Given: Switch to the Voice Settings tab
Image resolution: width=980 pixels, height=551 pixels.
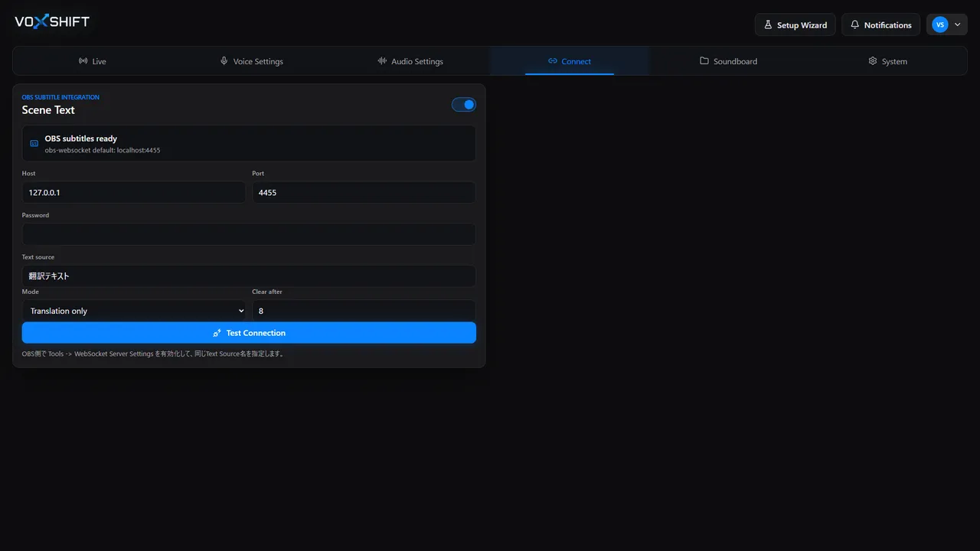Looking at the screenshot, I should (252, 61).
